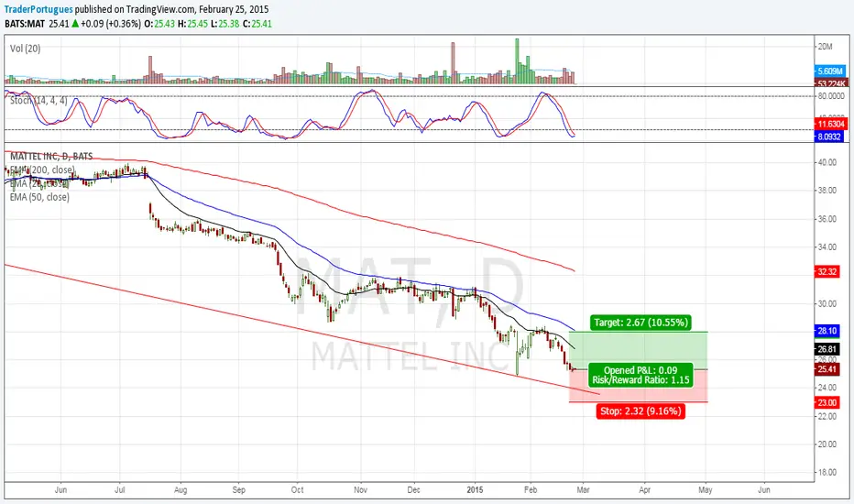
Task: Click the 25.41 last price tag
Action: coord(827,369)
